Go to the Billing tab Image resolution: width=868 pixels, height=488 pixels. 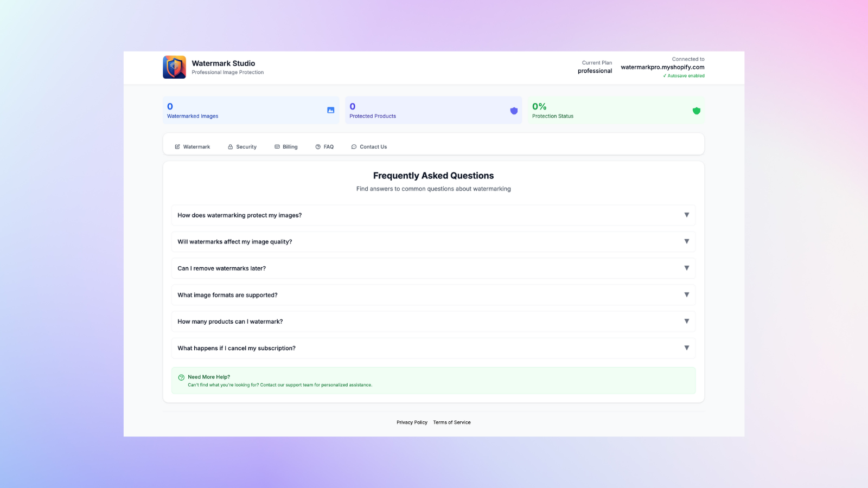click(290, 147)
